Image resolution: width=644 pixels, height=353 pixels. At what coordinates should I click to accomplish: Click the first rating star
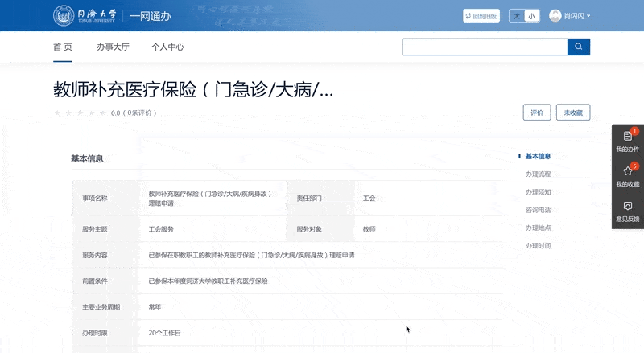pyautogui.click(x=57, y=113)
